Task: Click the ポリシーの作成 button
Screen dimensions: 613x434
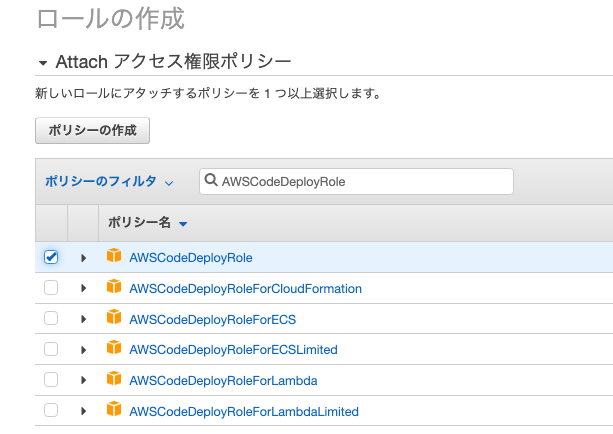Action: pyautogui.click(x=92, y=131)
